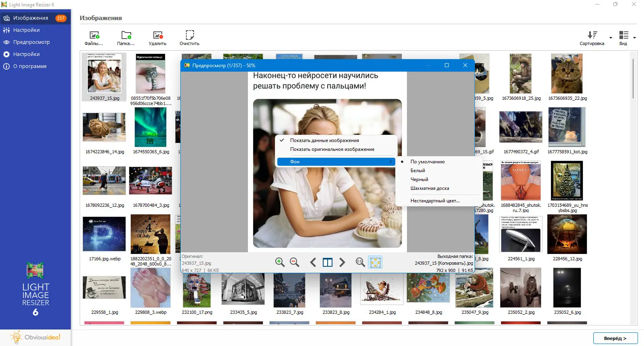The height and width of the screenshot is (346, 644).
Task: Select the 1677490372_4.gif thumbnail
Action: click(x=521, y=127)
